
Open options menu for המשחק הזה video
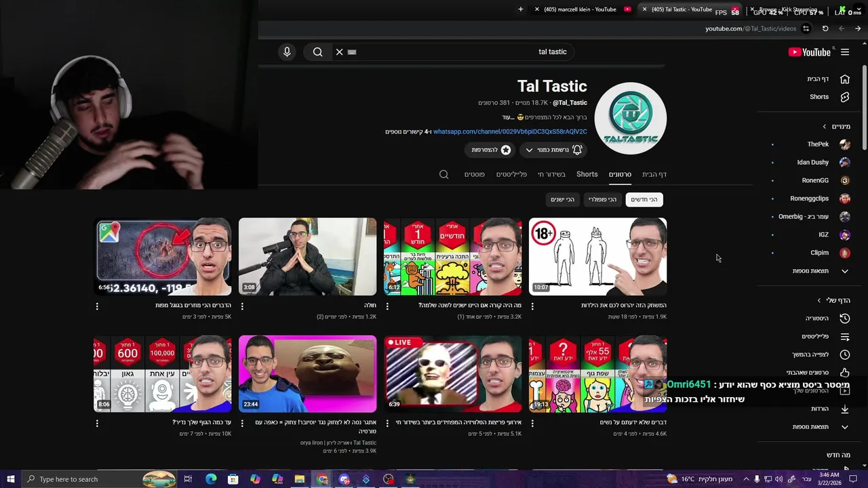pyautogui.click(x=532, y=306)
